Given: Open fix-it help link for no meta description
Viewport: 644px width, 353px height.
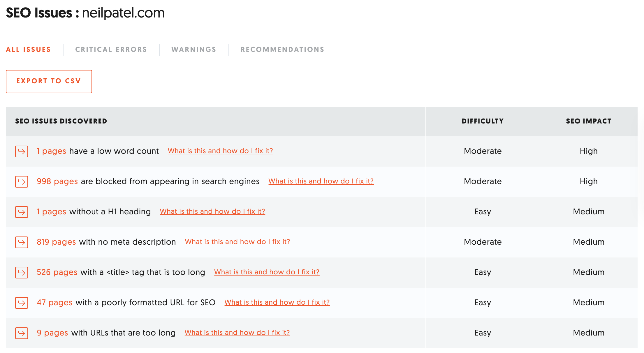Looking at the screenshot, I should click(237, 242).
